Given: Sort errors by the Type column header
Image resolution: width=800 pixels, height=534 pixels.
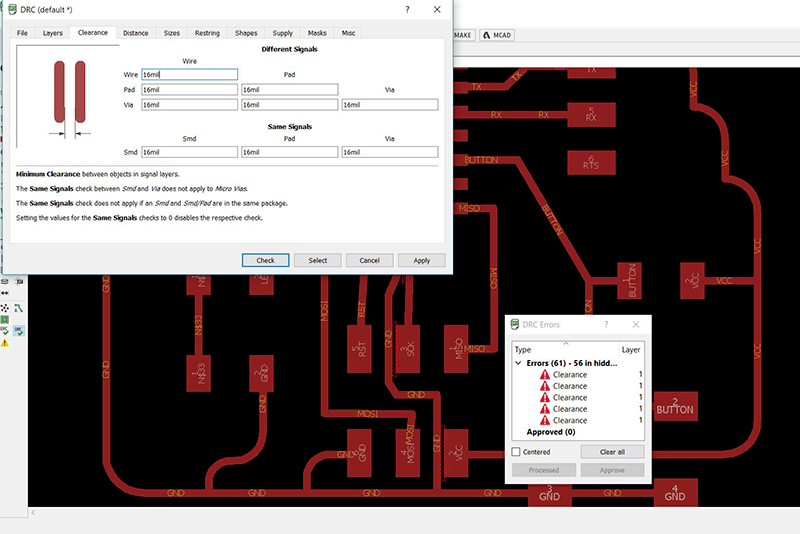Looking at the screenshot, I should coord(523,350).
